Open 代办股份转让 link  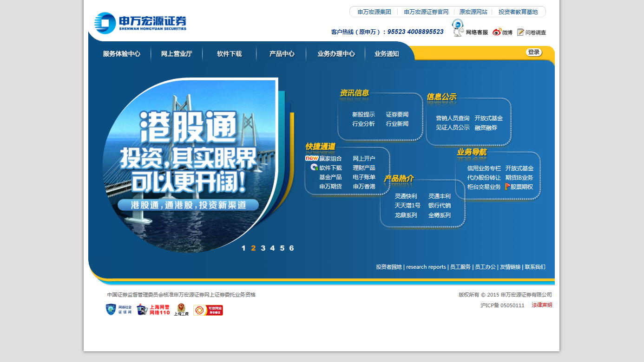[484, 178]
